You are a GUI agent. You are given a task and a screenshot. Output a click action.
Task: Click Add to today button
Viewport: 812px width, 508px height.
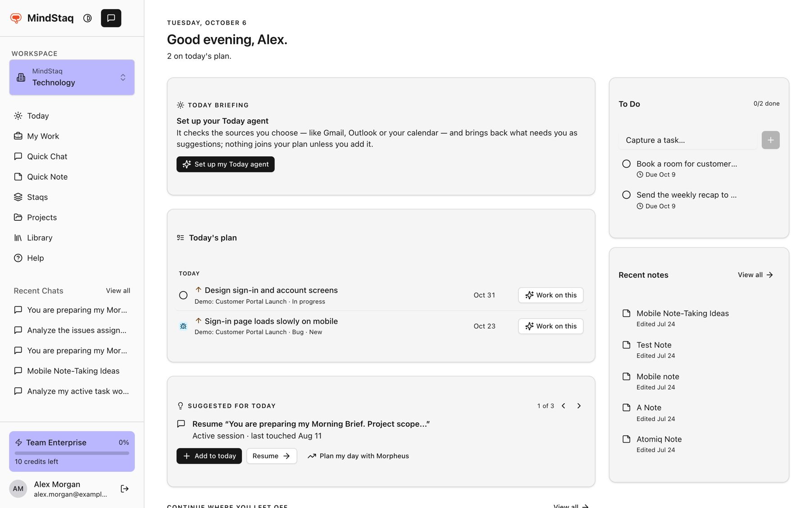209,456
